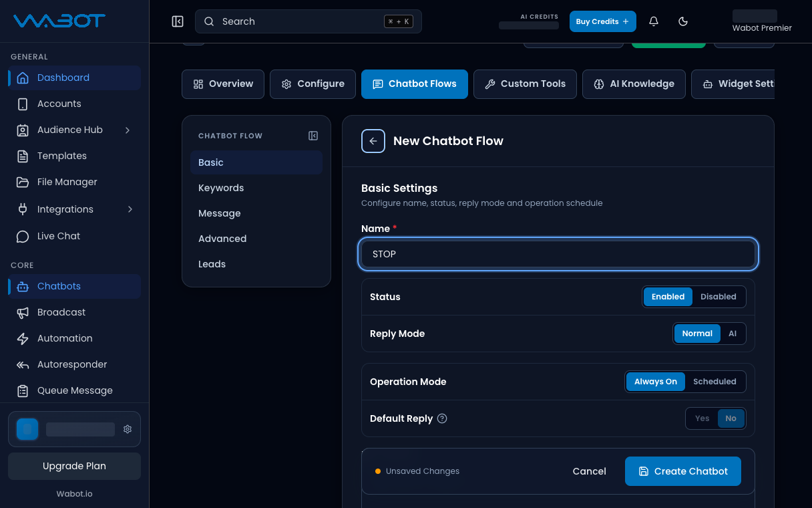The width and height of the screenshot is (812, 508).
Task: Open Broadcast page
Action: click(74, 312)
